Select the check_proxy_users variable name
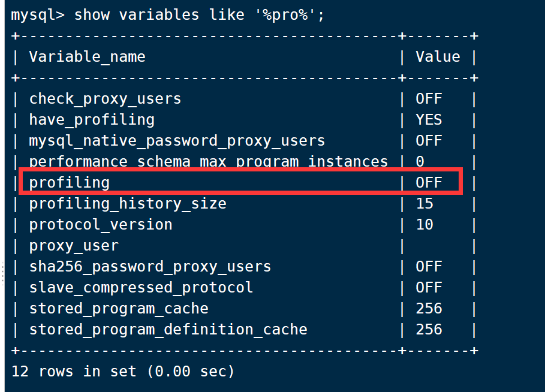The image size is (545, 392). (105, 99)
